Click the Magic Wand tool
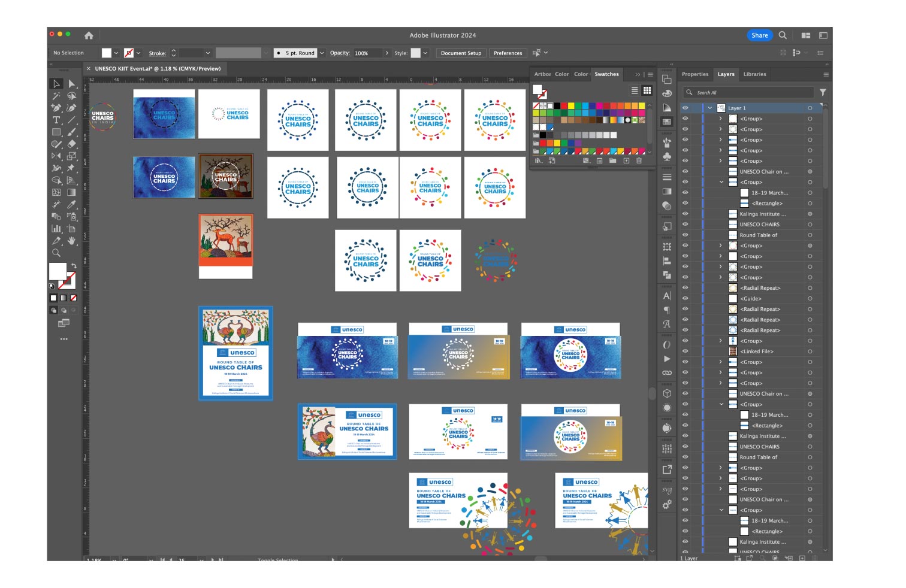Viewport: 906px width, 588px height. point(56,96)
